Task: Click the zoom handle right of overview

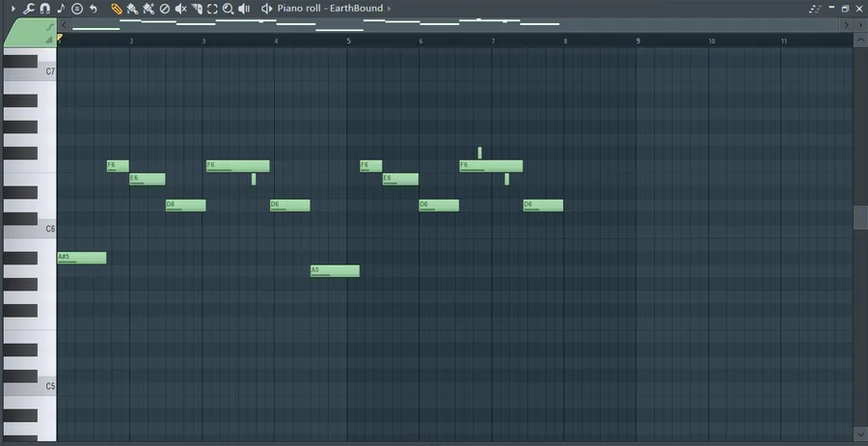Action: [x=860, y=24]
